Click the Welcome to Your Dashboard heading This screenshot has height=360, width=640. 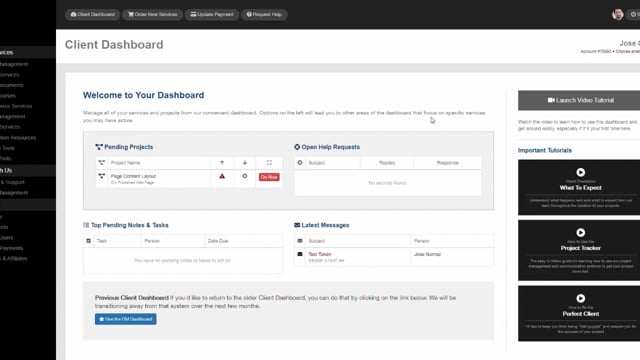[x=143, y=95]
